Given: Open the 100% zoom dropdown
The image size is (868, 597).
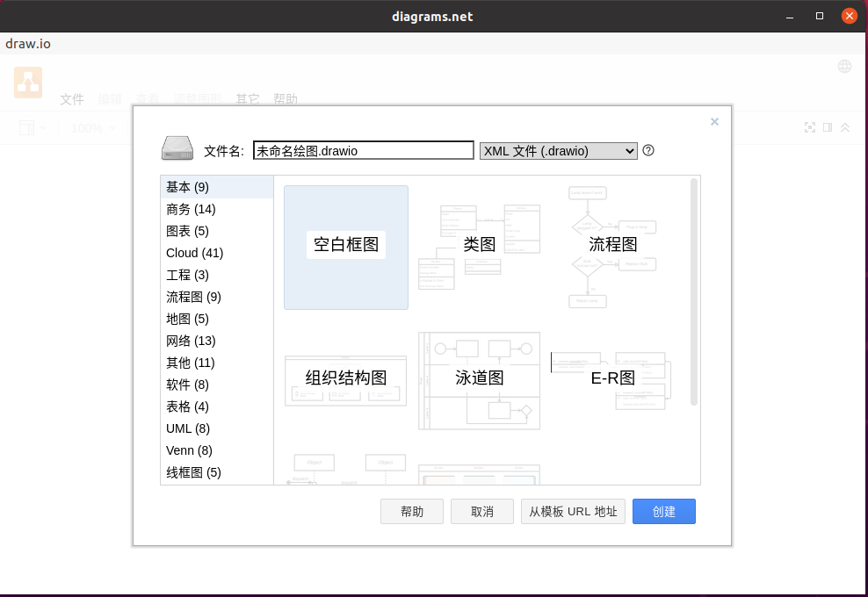Looking at the screenshot, I should click(93, 128).
